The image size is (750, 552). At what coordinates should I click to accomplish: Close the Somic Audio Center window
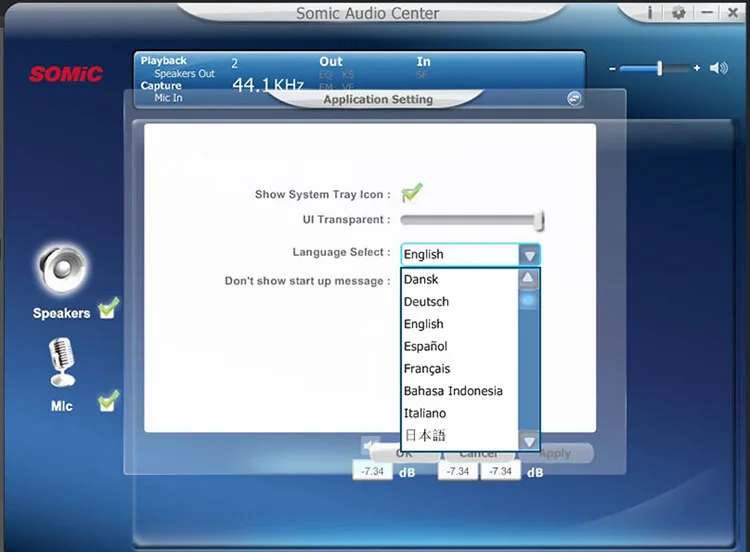732,12
